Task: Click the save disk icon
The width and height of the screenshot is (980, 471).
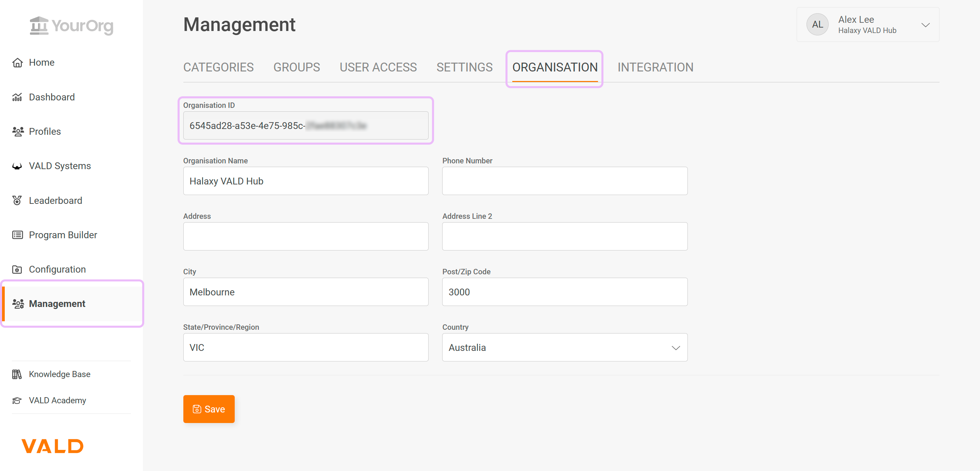Action: (197, 409)
